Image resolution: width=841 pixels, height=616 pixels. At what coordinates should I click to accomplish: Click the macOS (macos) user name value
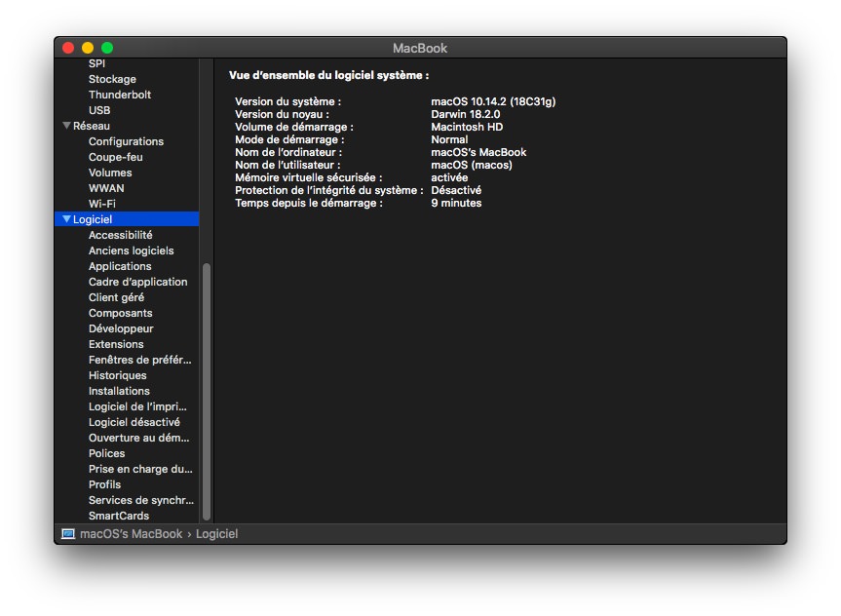[472, 165]
